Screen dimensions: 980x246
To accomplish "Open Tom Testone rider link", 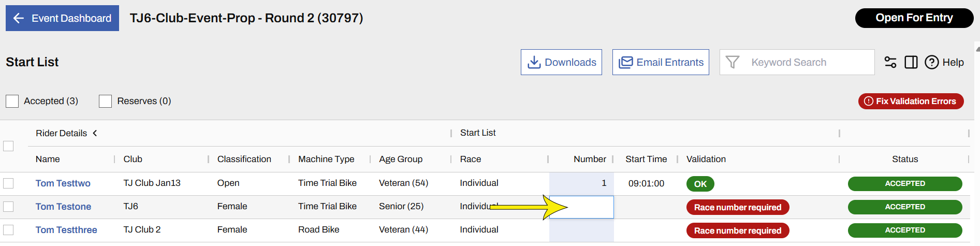I will 63,207.
